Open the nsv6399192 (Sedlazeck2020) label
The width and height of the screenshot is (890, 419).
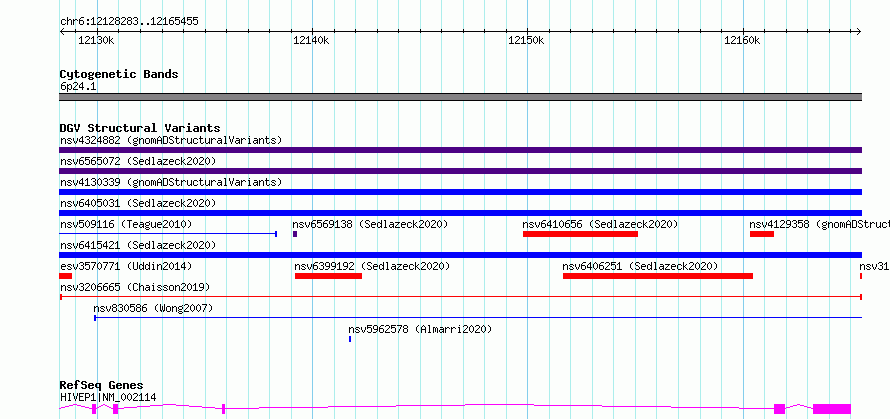tap(372, 266)
